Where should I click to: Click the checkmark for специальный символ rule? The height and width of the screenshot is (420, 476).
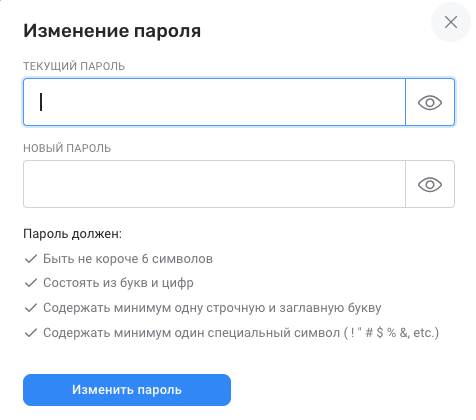(31, 333)
